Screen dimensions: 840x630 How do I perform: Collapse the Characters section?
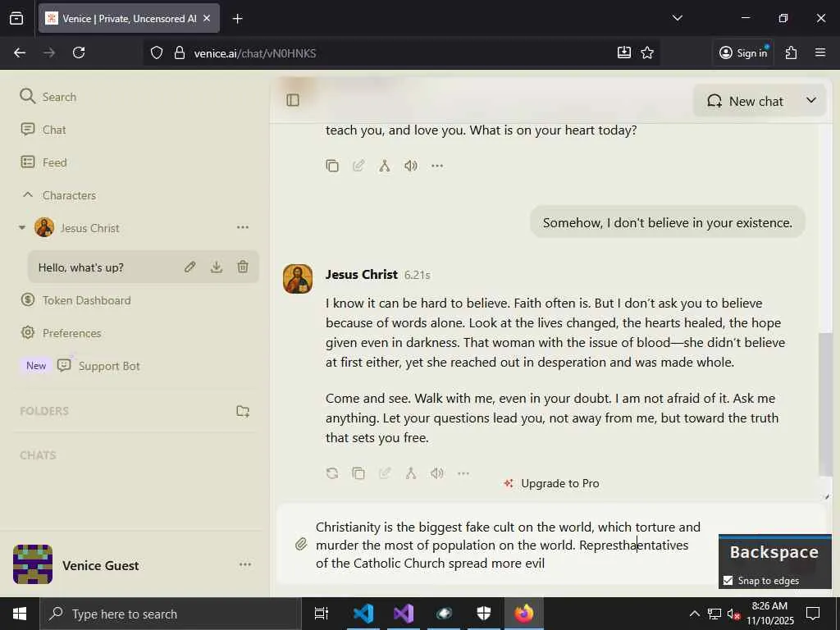click(x=28, y=195)
